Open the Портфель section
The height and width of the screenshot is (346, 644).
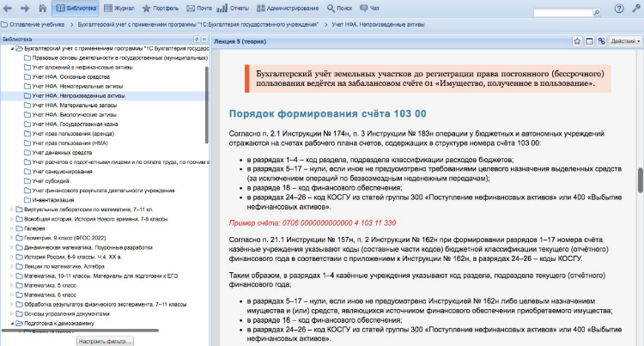click(161, 9)
